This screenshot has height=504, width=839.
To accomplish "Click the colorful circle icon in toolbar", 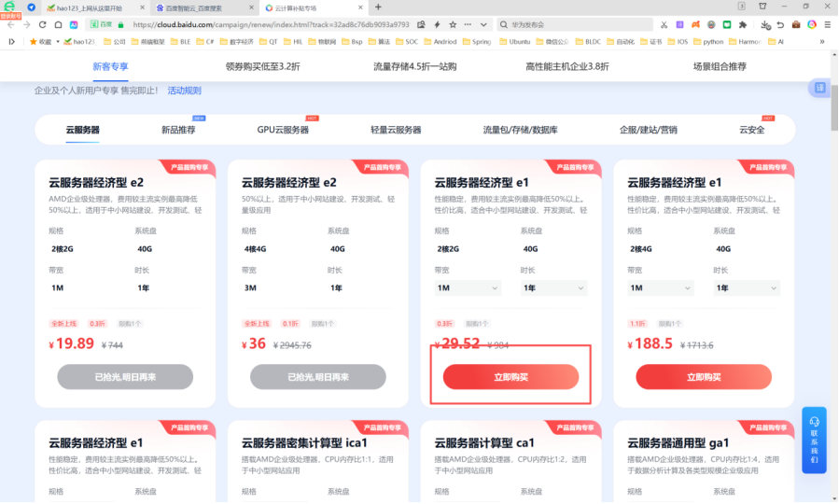I will pos(812,24).
